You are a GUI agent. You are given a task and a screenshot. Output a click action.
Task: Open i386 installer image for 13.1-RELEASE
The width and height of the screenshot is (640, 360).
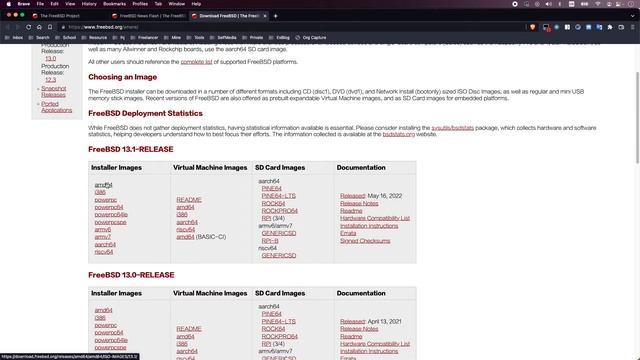click(x=100, y=192)
